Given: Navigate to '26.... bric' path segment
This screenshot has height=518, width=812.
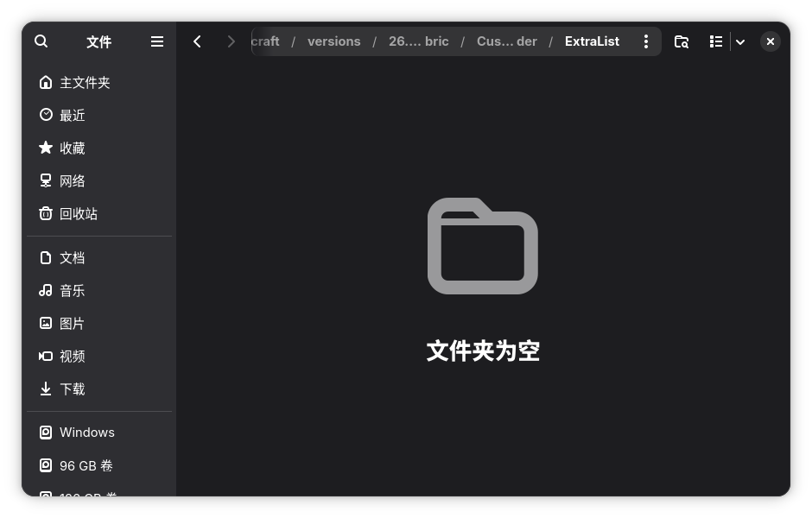Looking at the screenshot, I should (x=418, y=41).
